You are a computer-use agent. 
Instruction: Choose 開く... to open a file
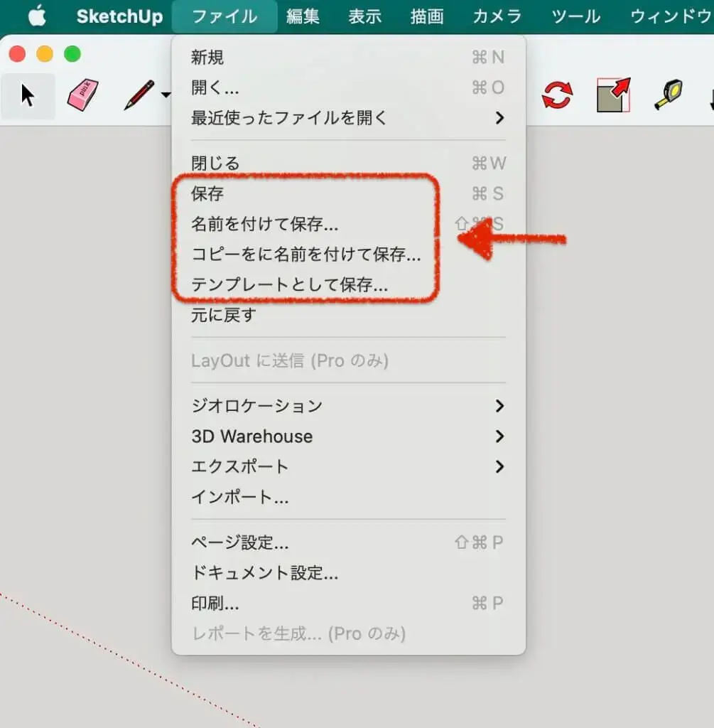click(x=348, y=87)
